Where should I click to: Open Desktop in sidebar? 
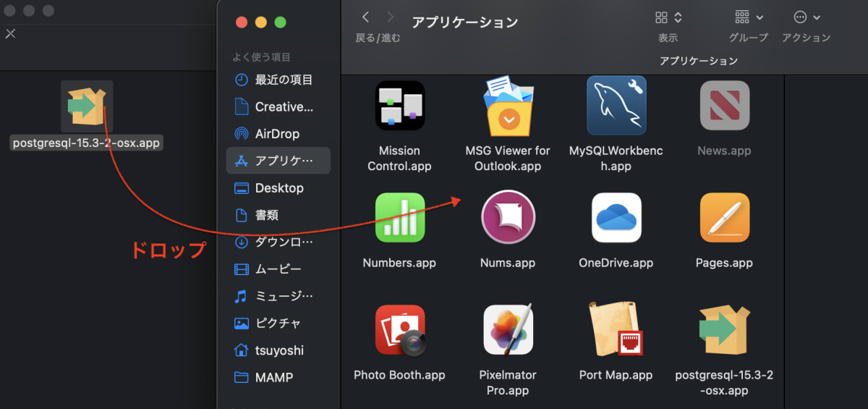click(278, 187)
